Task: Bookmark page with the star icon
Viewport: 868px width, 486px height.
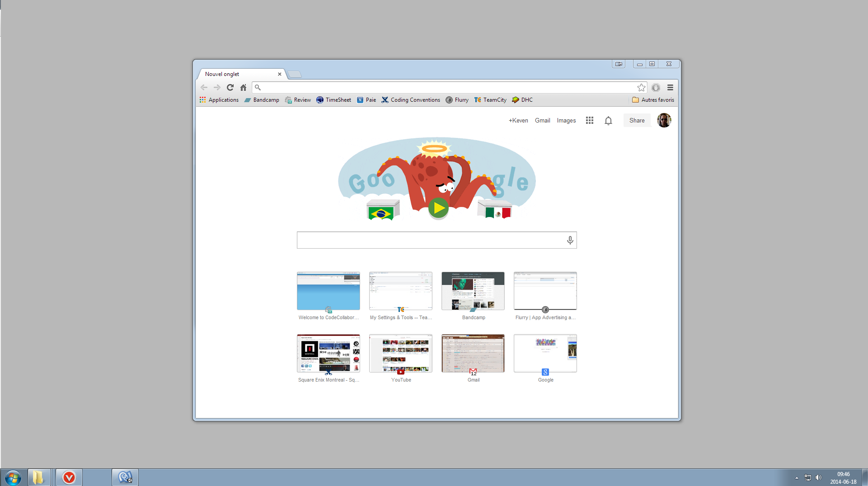Action: (x=641, y=87)
